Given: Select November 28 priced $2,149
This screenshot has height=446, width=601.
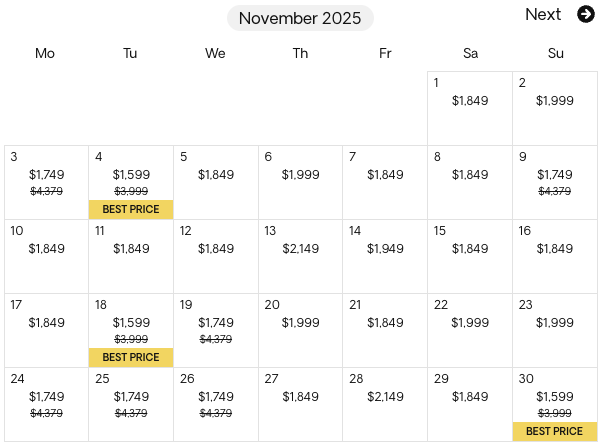Looking at the screenshot, I should 385,404.
